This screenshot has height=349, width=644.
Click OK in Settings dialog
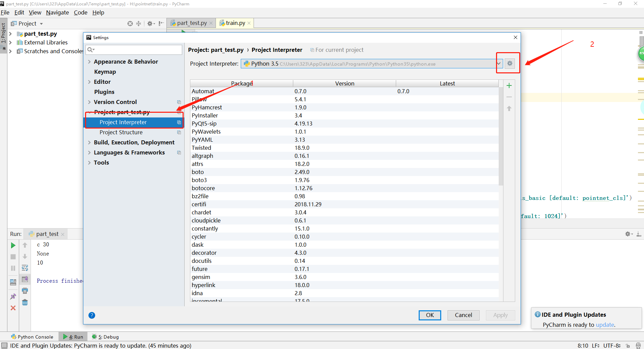click(x=430, y=315)
